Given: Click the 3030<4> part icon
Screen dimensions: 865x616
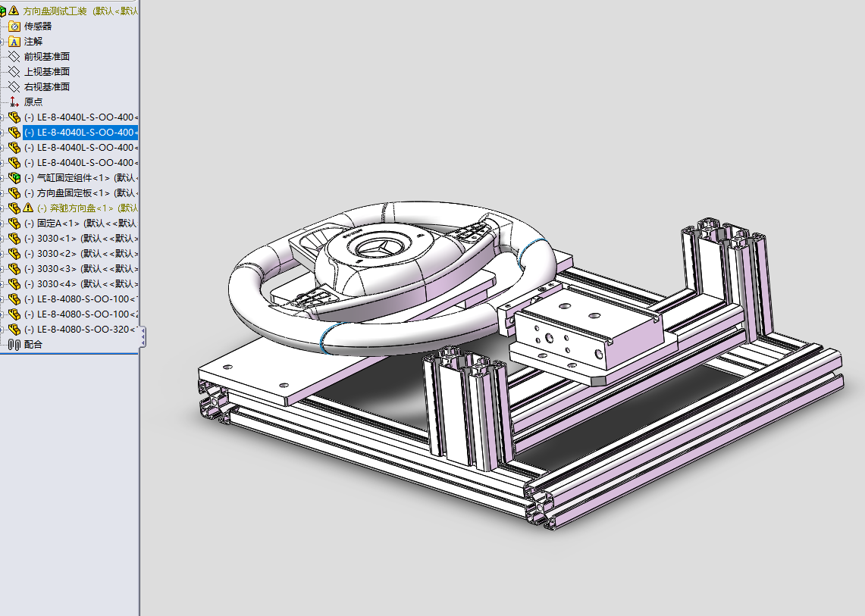Looking at the screenshot, I should (x=14, y=284).
